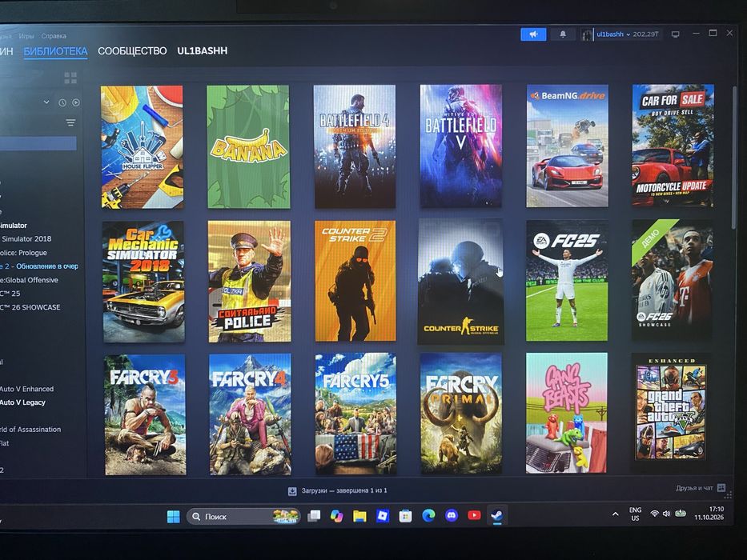Open the Справка menu
The width and height of the screenshot is (747, 560).
click(54, 36)
